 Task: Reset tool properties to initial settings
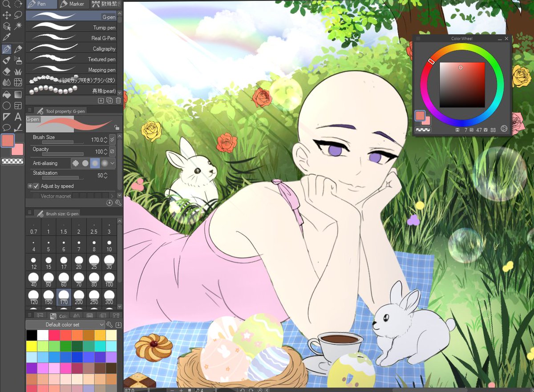pos(109,202)
